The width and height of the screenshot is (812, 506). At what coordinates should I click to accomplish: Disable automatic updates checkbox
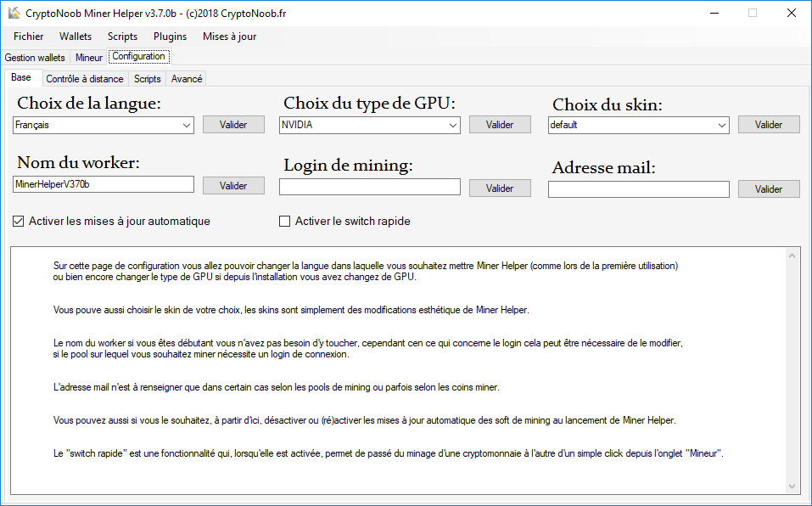pyautogui.click(x=18, y=222)
